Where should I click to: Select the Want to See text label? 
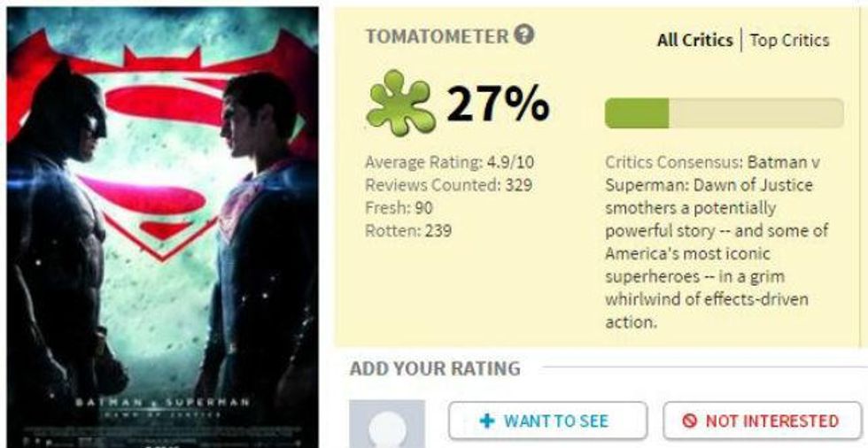tap(556, 421)
